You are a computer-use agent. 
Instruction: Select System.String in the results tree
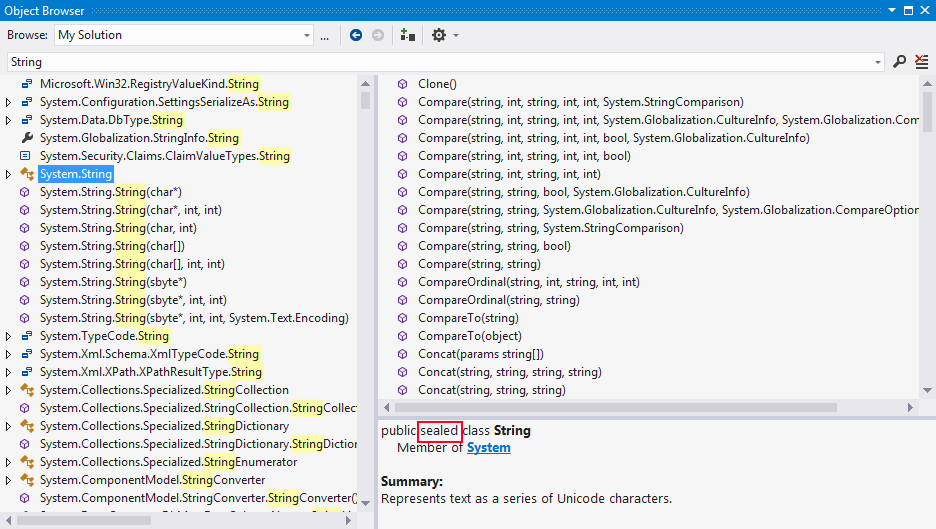(x=76, y=174)
